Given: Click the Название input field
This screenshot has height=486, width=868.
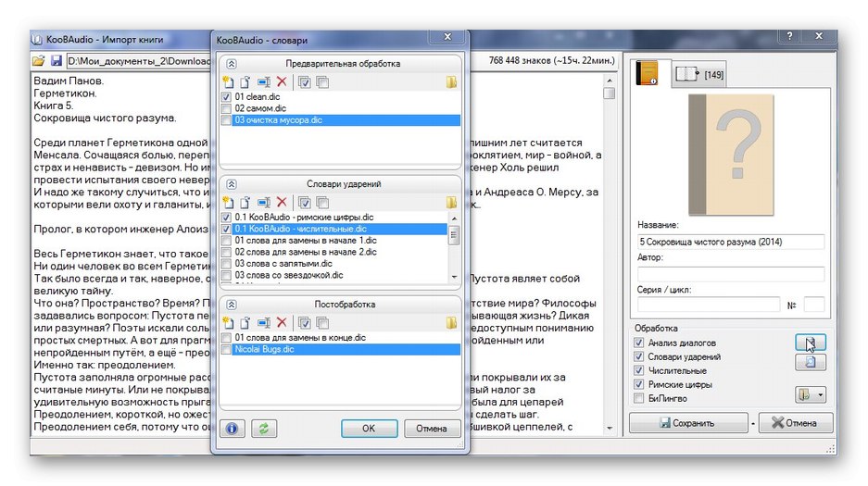Looking at the screenshot, I should pyautogui.click(x=731, y=243).
